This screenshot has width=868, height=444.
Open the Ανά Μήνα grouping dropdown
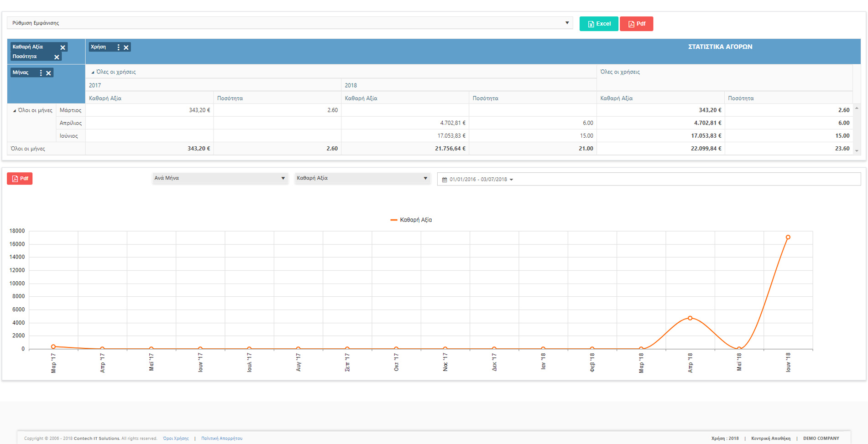(x=220, y=178)
